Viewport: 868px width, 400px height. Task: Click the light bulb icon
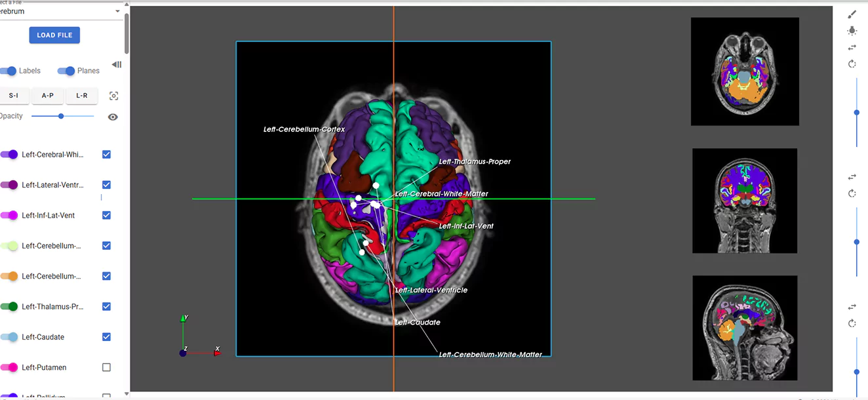pos(852,31)
